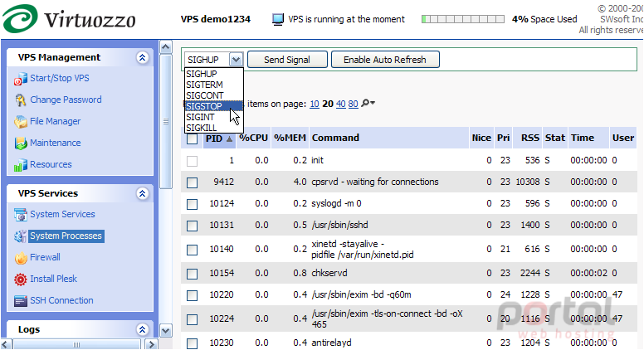Select SIGTERM from the signal list
The height and width of the screenshot is (350, 644).
(x=213, y=85)
